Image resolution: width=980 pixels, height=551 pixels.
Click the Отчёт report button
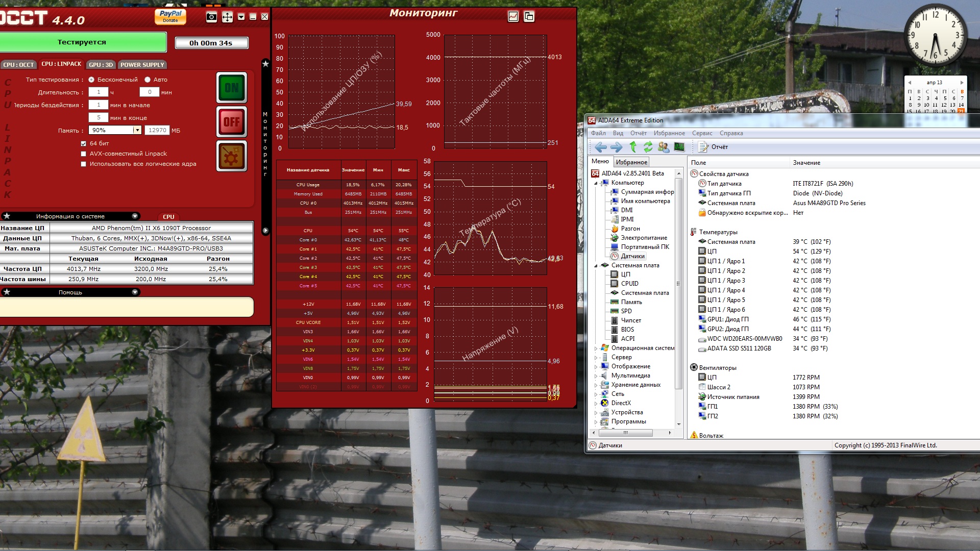pos(713,147)
